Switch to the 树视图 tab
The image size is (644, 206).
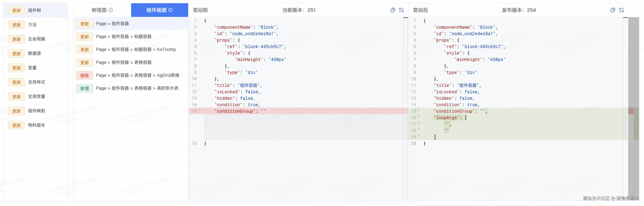(99, 10)
